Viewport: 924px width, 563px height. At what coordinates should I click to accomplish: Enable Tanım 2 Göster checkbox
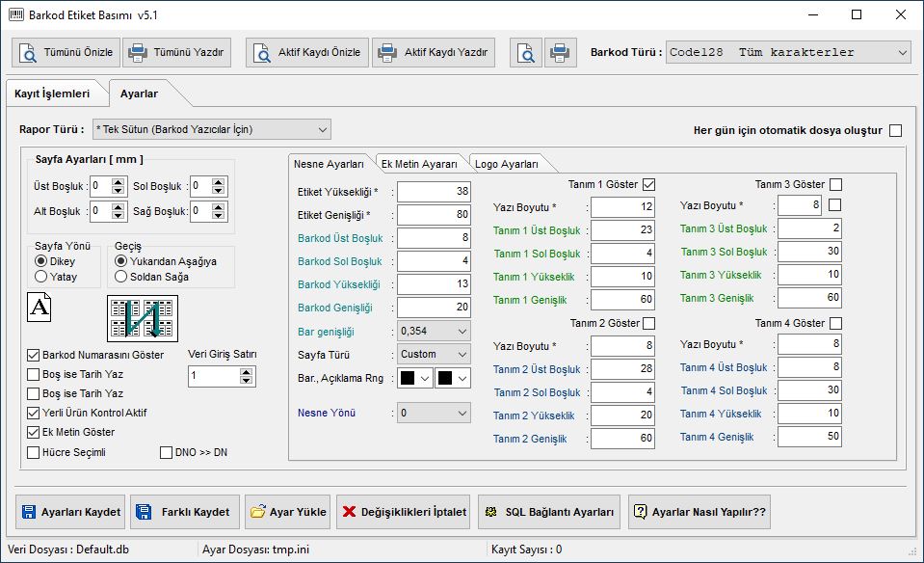click(x=648, y=323)
